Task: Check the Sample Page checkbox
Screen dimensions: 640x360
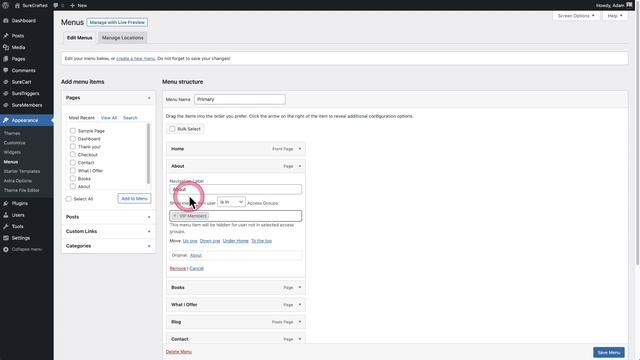Action: pyautogui.click(x=73, y=131)
